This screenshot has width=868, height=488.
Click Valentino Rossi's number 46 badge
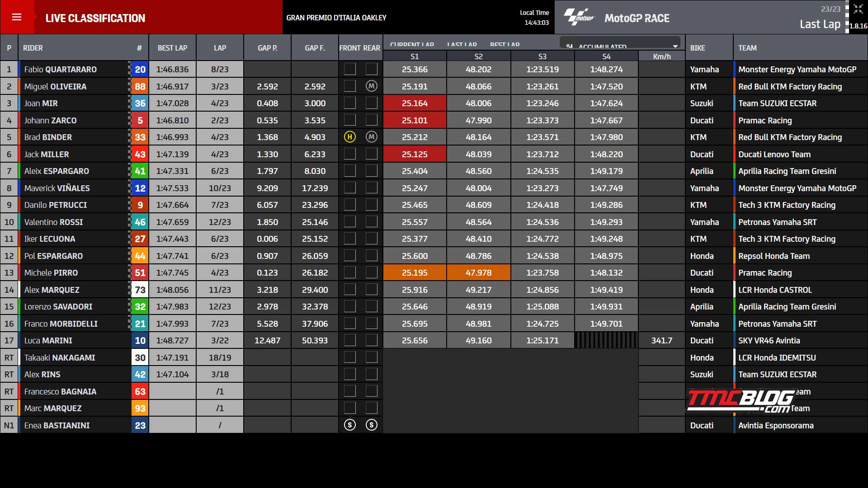(x=140, y=222)
